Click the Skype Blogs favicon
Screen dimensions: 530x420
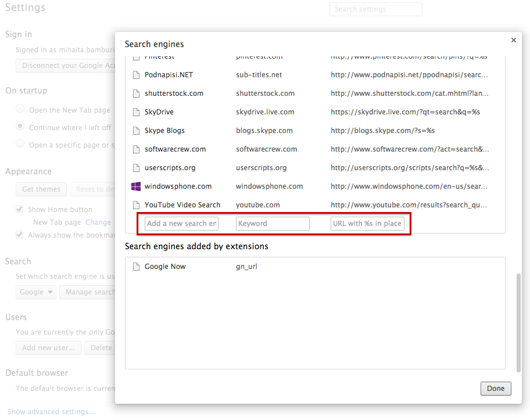[136, 130]
